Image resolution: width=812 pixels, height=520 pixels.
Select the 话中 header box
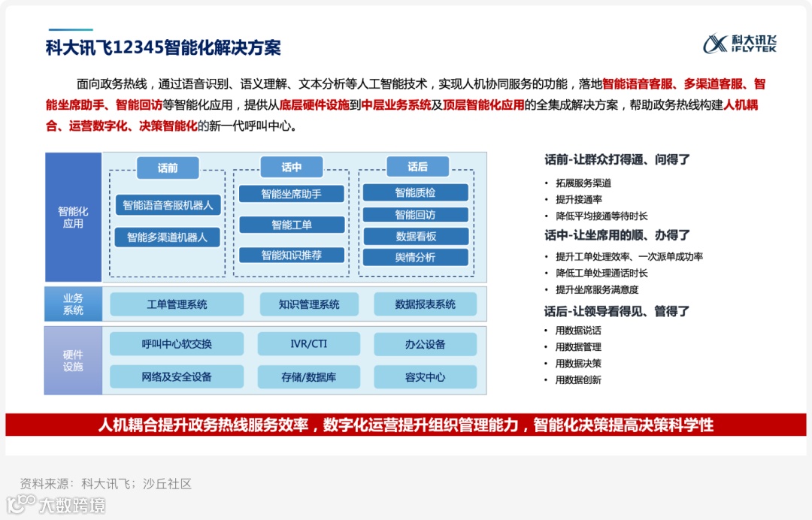(x=292, y=167)
